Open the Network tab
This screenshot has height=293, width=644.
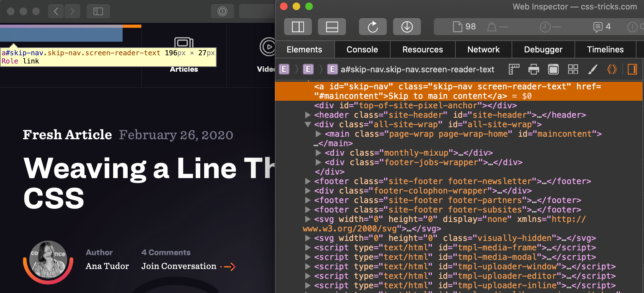pos(483,50)
